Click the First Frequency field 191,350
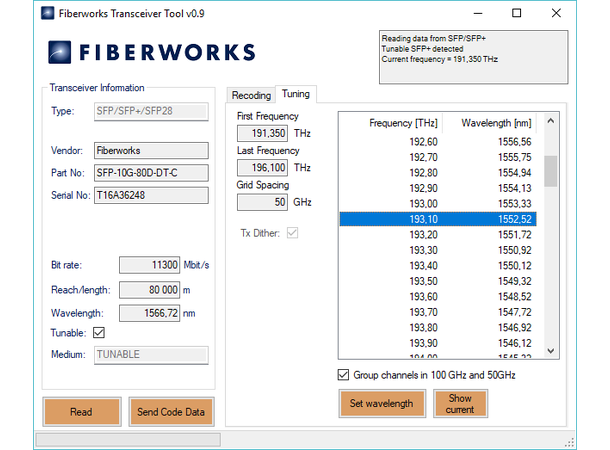This screenshot has height=450, width=610. 262,133
